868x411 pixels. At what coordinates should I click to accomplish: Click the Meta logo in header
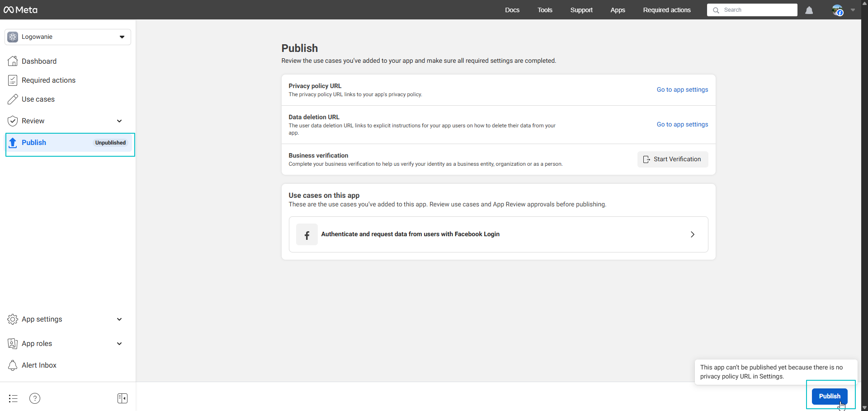click(21, 10)
